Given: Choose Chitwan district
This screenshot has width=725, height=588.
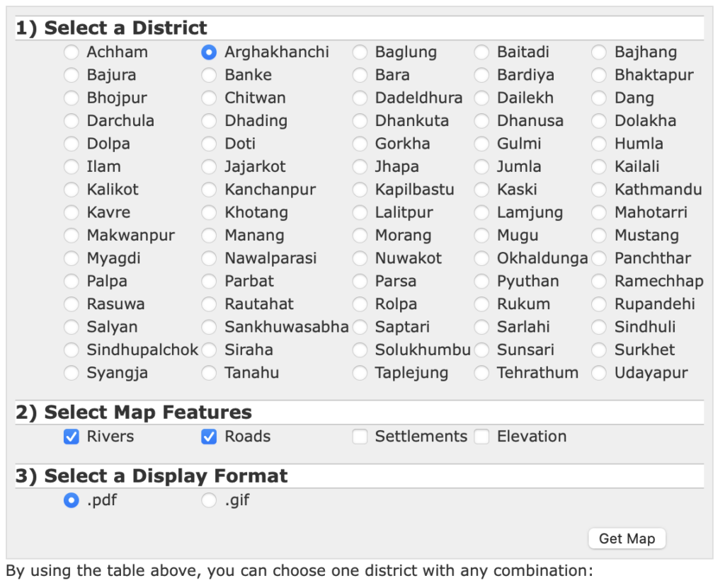Looking at the screenshot, I should click(x=209, y=98).
